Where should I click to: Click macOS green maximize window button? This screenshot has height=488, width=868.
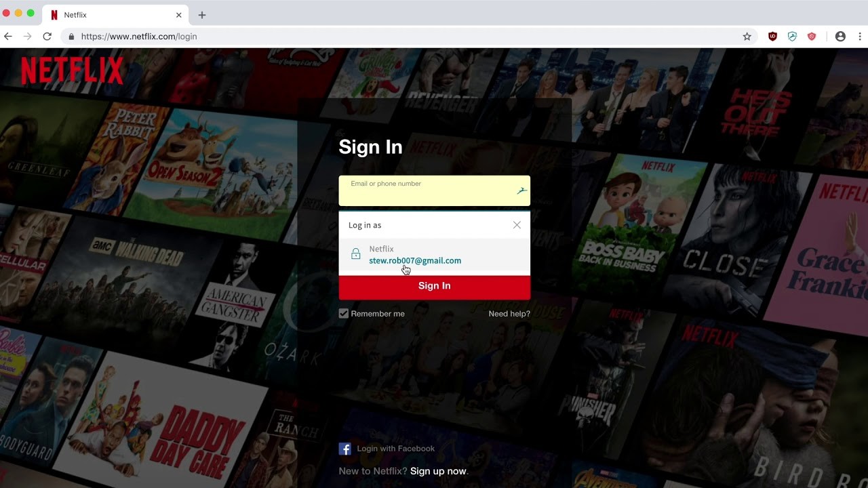[x=31, y=14]
